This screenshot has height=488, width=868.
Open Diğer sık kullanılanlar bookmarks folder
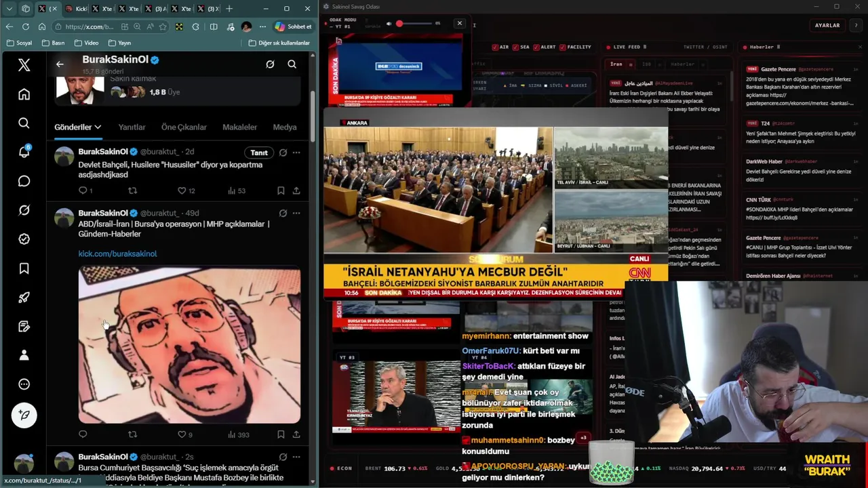279,43
